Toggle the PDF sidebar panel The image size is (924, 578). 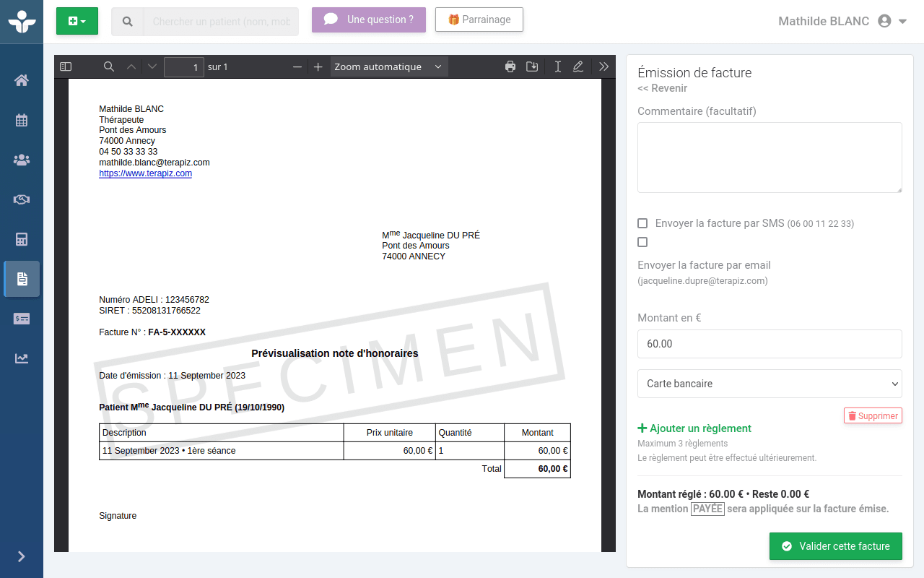click(65, 66)
